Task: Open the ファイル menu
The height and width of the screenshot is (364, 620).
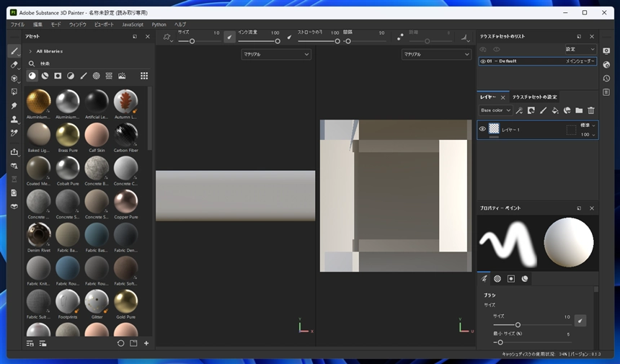Action: pyautogui.click(x=17, y=25)
